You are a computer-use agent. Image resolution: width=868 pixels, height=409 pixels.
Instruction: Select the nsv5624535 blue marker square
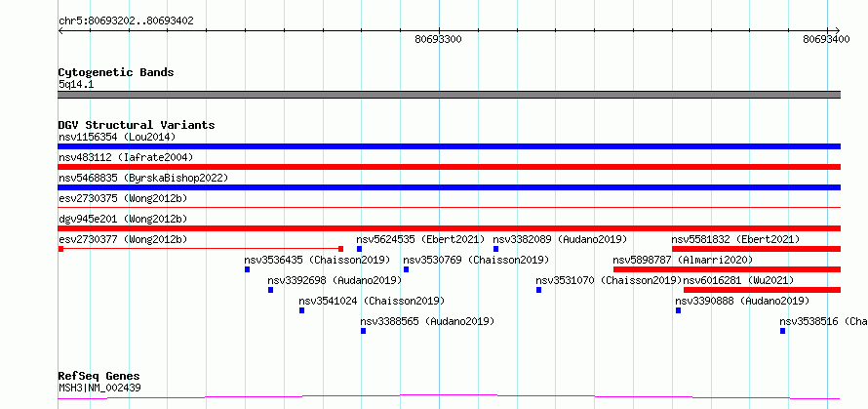pos(359,249)
